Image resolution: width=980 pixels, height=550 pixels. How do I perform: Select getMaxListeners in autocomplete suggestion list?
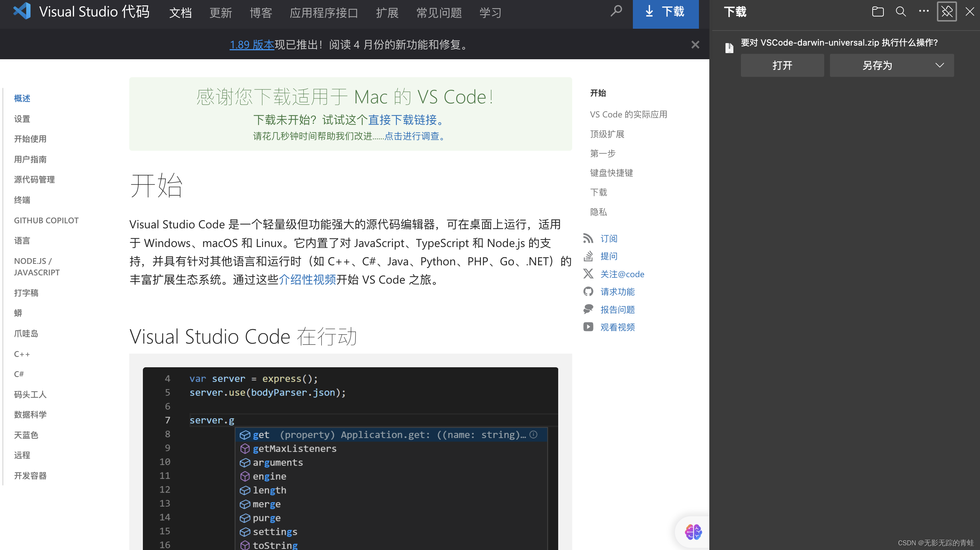[294, 449]
